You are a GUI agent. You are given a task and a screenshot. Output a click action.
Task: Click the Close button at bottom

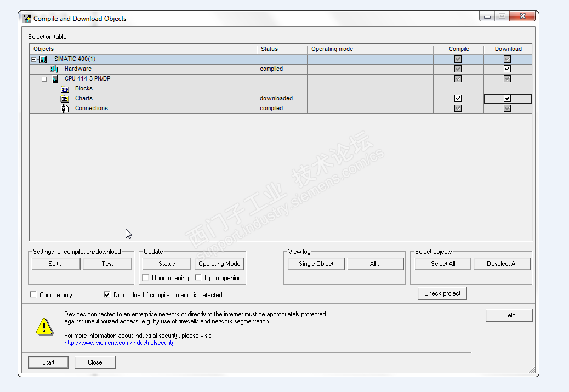click(x=95, y=362)
